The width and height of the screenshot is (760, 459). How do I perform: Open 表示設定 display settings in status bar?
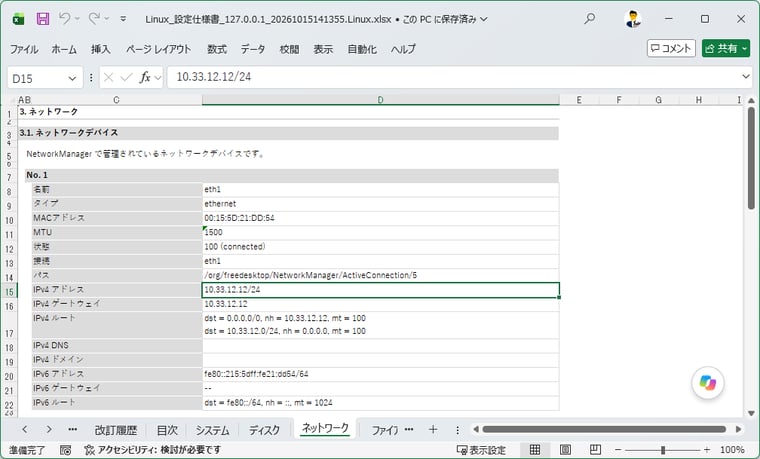[481, 450]
